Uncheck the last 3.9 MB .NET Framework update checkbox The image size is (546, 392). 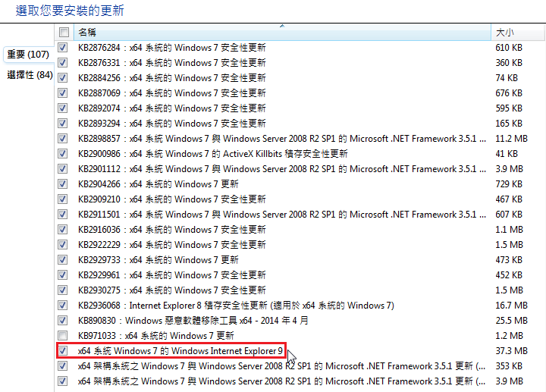(x=63, y=381)
